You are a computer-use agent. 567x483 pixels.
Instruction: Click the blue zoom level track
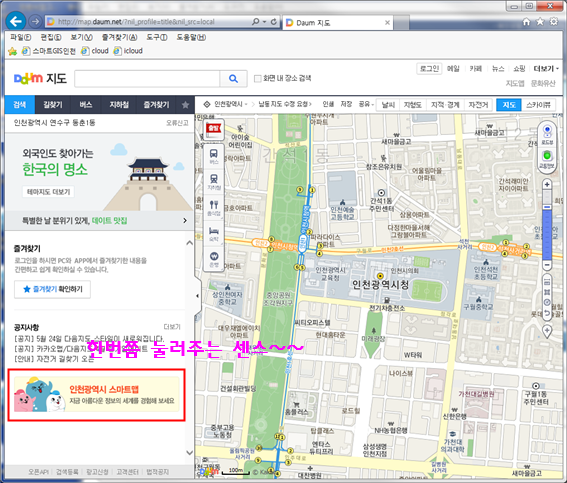pyautogui.click(x=547, y=234)
